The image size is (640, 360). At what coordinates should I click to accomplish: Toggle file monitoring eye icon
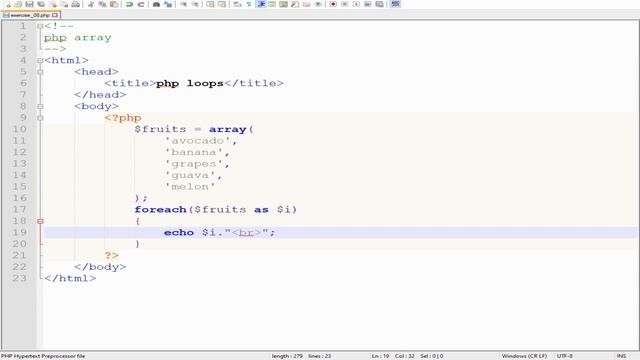click(318, 4)
